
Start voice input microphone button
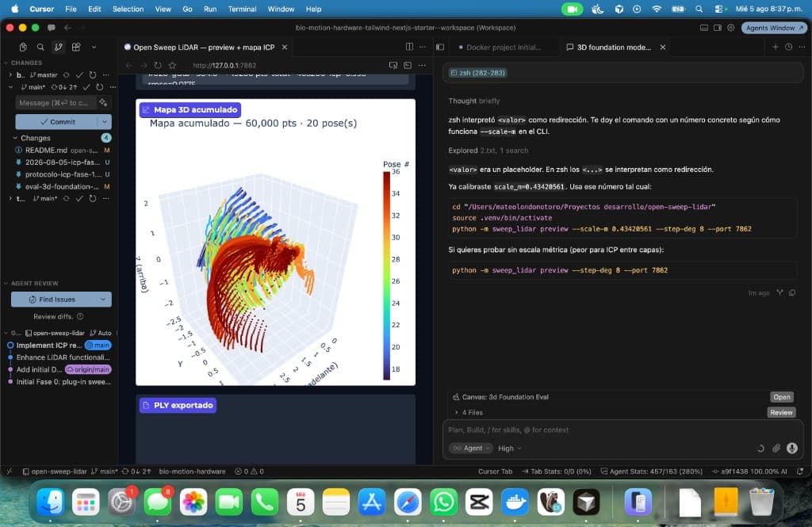[x=792, y=449]
